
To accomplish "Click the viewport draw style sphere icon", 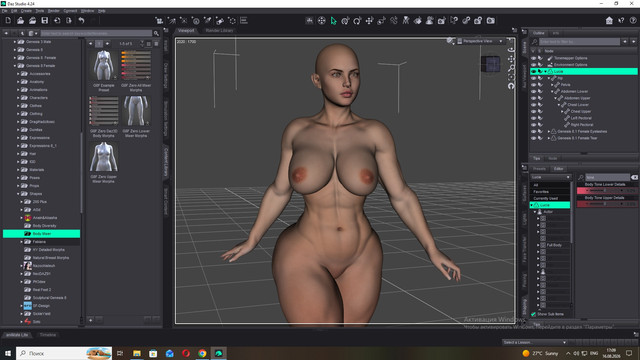I will [450, 41].
